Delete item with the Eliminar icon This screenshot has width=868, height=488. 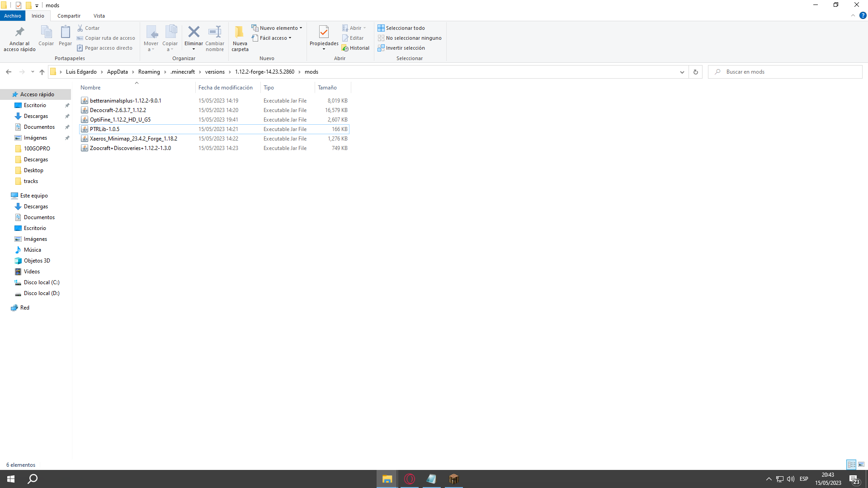[x=193, y=38]
